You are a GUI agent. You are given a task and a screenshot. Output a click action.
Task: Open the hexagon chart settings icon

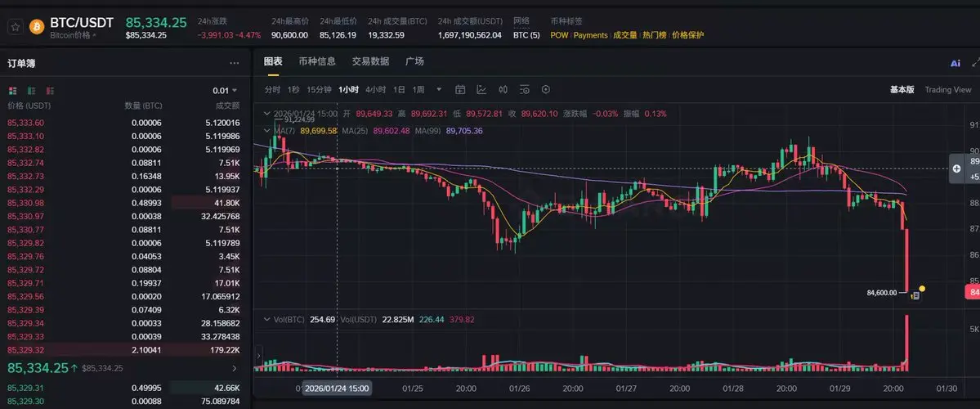pos(546,89)
